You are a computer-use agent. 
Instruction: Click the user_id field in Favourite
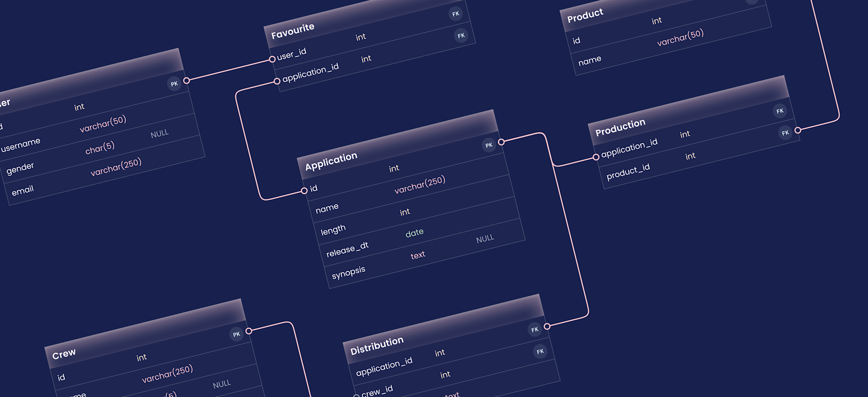[292, 54]
